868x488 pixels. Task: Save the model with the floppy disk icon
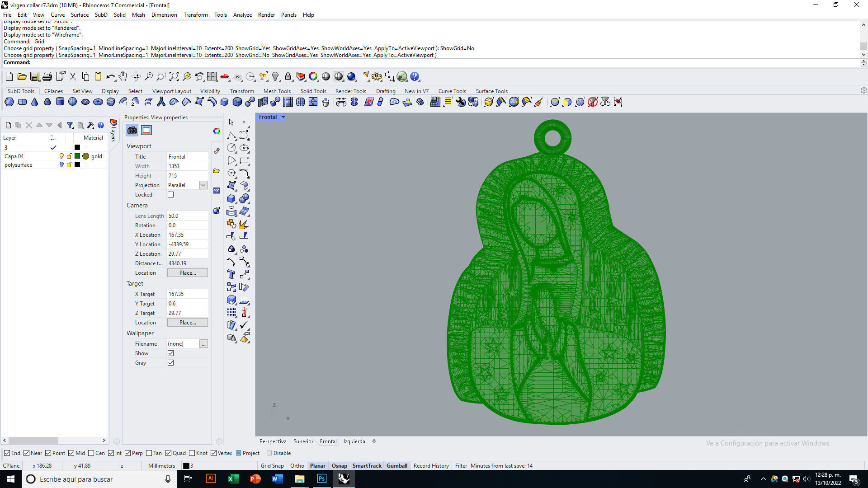[x=34, y=76]
